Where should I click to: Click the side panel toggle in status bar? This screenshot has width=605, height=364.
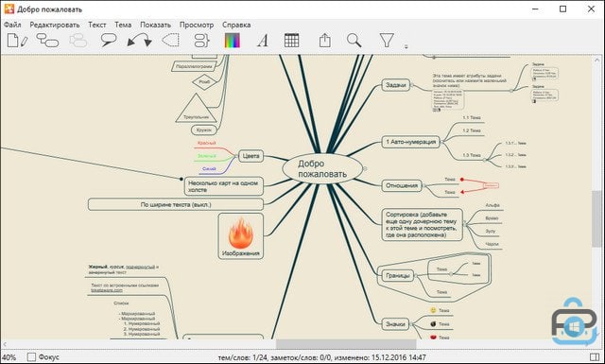(595, 357)
